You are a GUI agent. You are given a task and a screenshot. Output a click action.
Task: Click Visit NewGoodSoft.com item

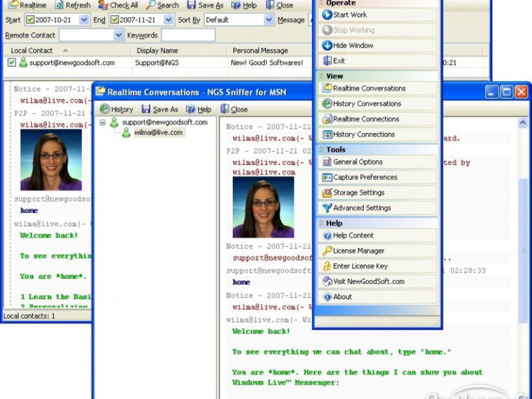tap(378, 281)
